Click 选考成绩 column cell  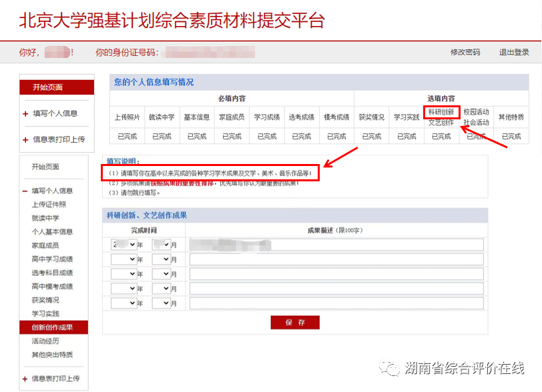tap(302, 117)
